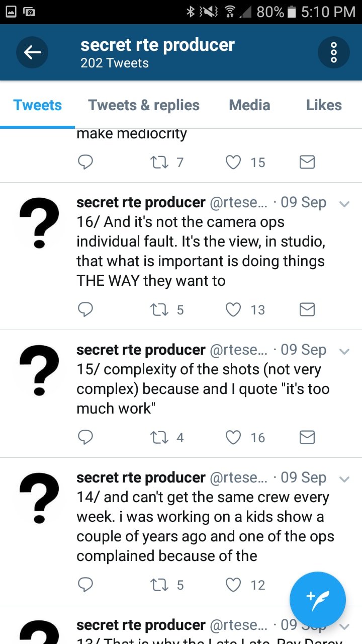Screen dimensions: 362x644
Task: Like the 14/ tweet with 12 likes
Action: click(x=233, y=584)
